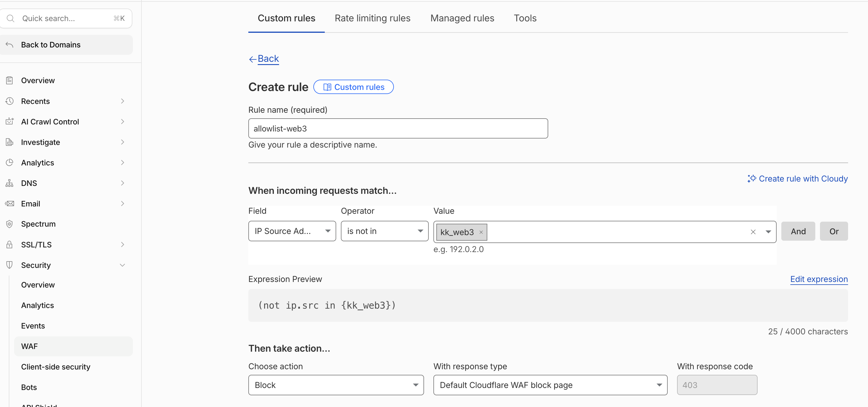
Task: Click the response code 403 field
Action: [717, 385]
